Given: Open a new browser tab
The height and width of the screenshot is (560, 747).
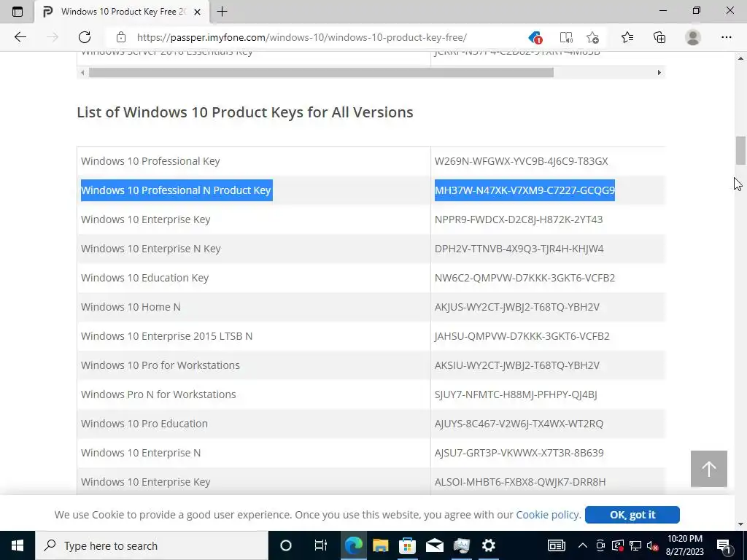Looking at the screenshot, I should (222, 12).
